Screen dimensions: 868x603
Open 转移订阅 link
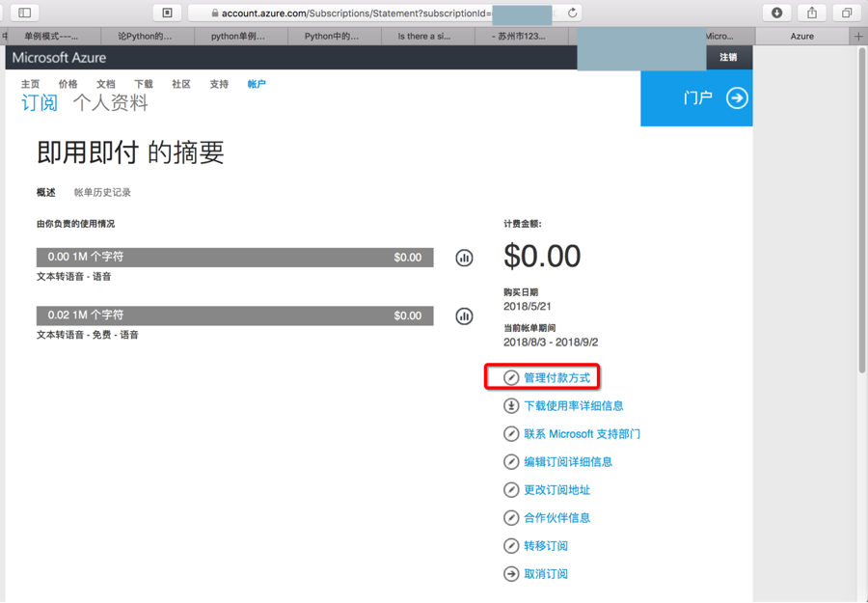546,546
